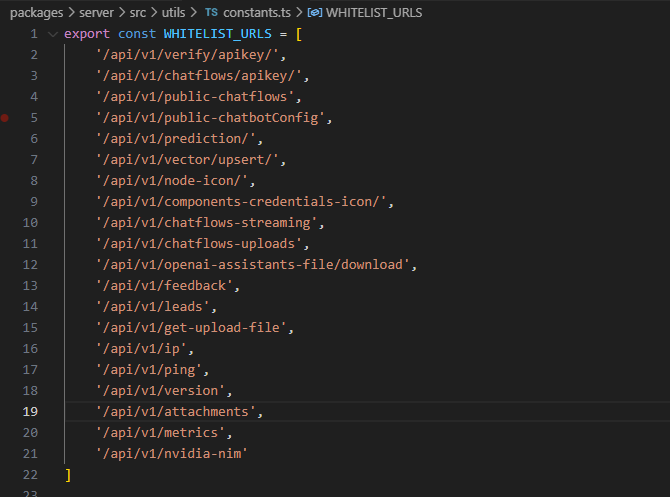Click the '/api/v1/ip' string
Viewport: 670px width, 497px height.
pyautogui.click(x=141, y=348)
